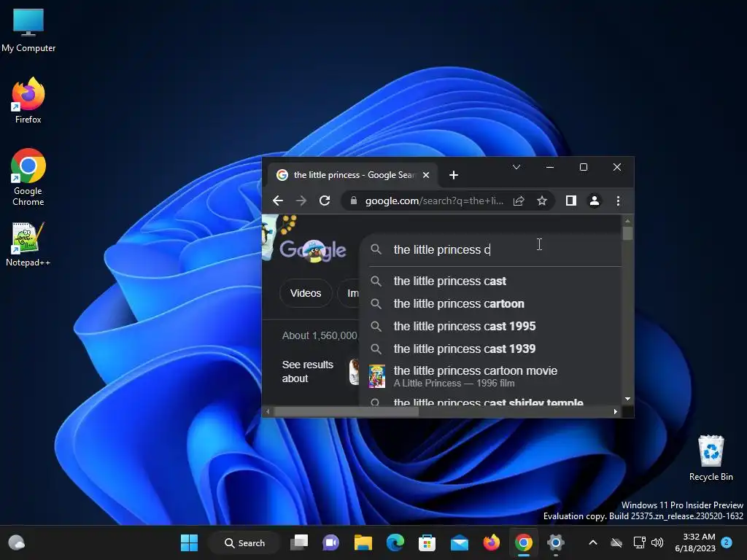Reload the Google search page
Screen dimensions: 747x560
[x=325, y=201]
